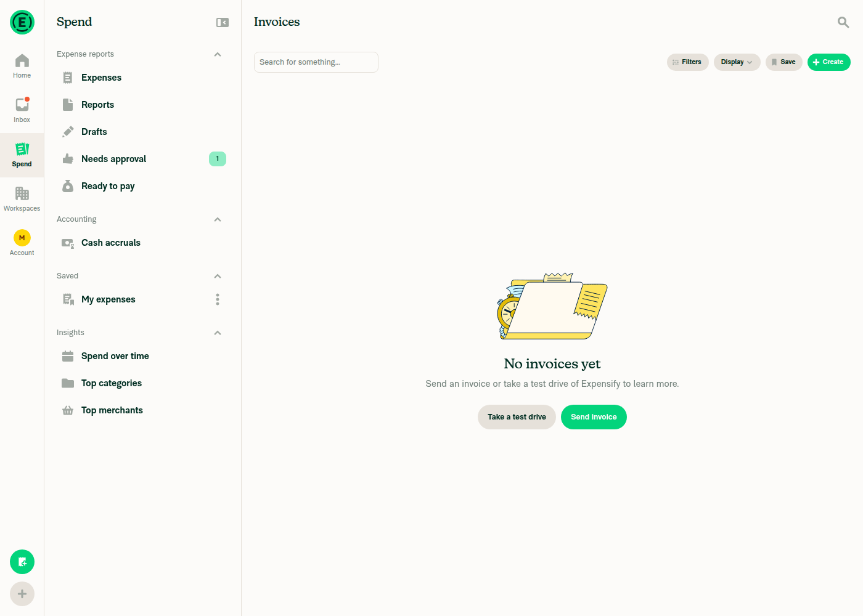The width and height of the screenshot is (863, 616).
Task: Click the Spend over time calendar icon
Action: tap(68, 356)
